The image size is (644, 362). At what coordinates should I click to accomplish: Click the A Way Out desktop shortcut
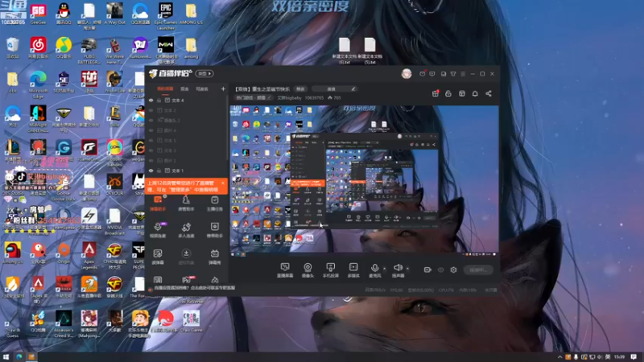pos(114,14)
